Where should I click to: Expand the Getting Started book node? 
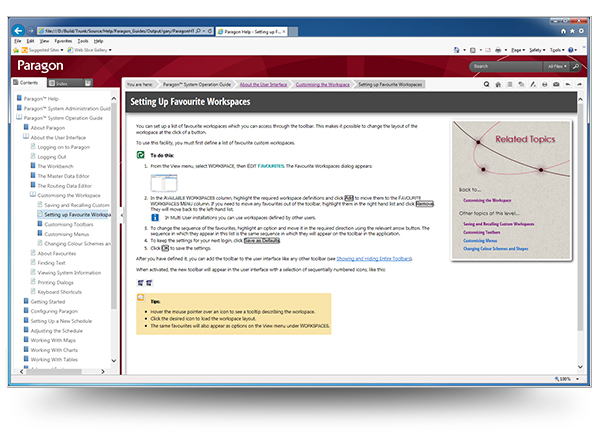click(26, 301)
